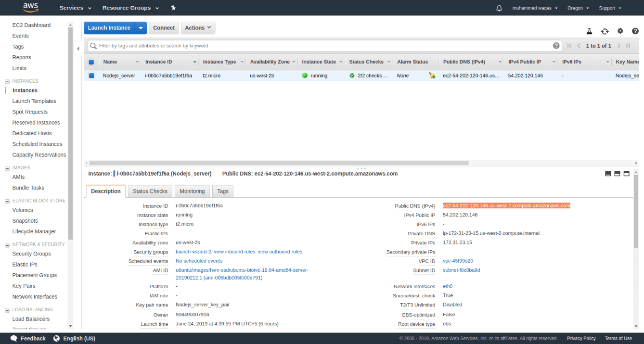Click the lab flask experiments icon

coord(590,30)
